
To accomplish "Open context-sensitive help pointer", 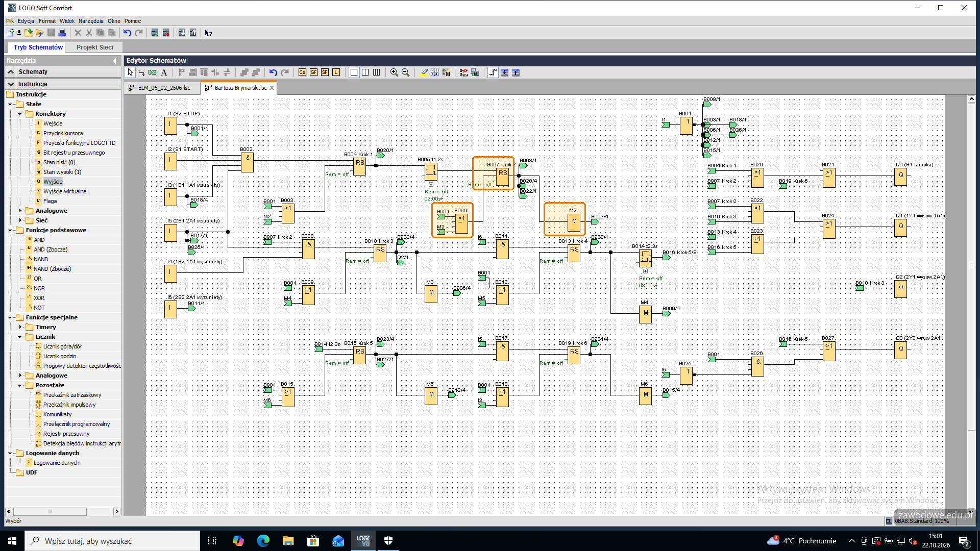I will point(208,33).
